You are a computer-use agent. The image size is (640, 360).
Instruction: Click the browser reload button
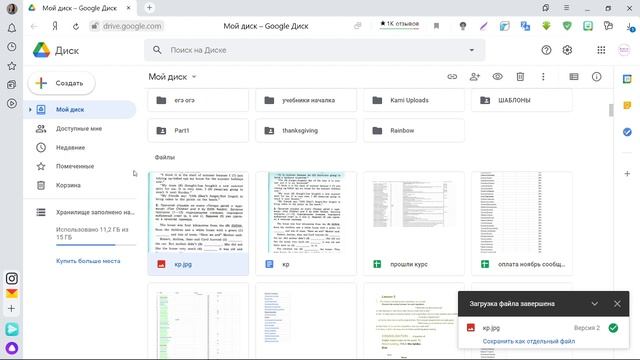point(76,27)
